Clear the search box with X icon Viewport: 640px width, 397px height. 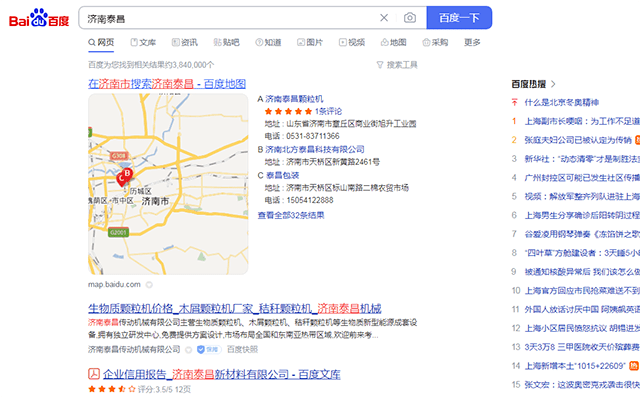pos(384,18)
